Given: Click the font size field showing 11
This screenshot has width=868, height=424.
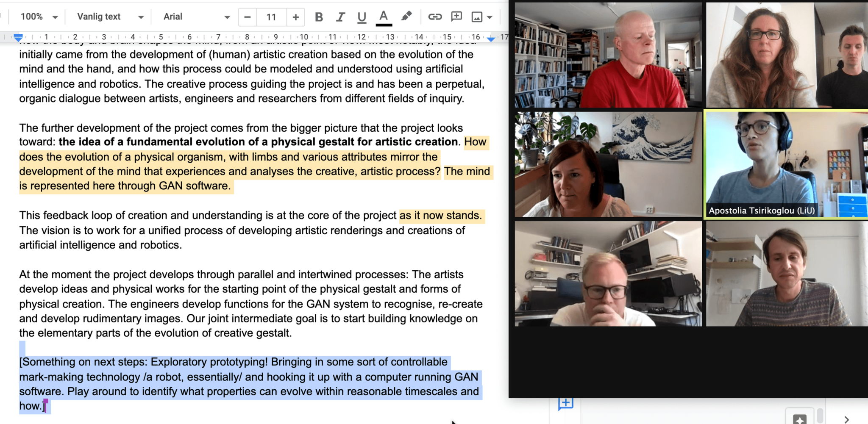Looking at the screenshot, I should [x=271, y=17].
